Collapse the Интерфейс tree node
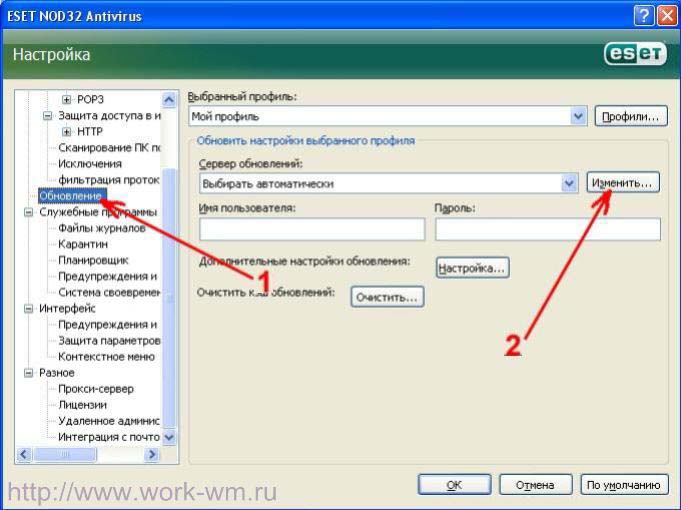Viewport: 681px width, 510px height. (x=29, y=308)
